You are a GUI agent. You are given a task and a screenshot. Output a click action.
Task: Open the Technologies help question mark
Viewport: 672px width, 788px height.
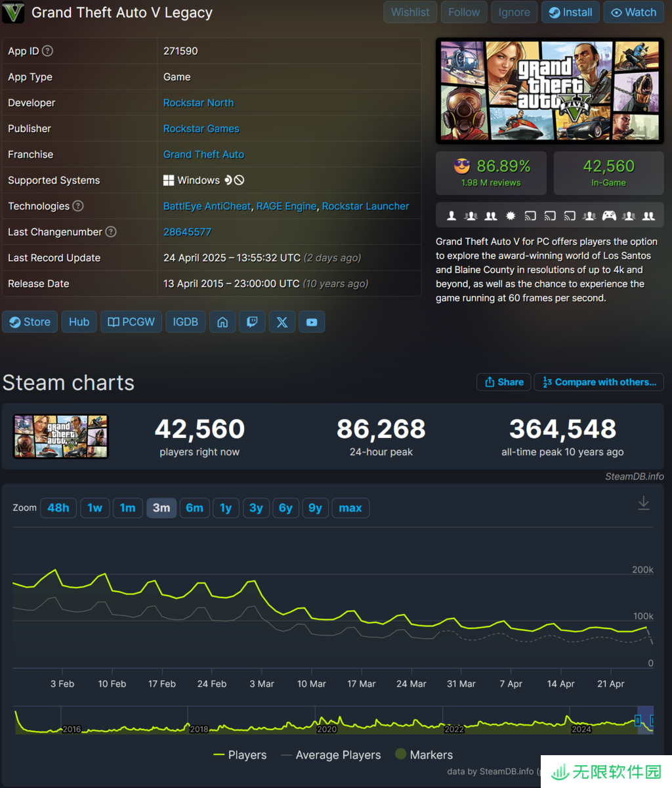pos(77,206)
